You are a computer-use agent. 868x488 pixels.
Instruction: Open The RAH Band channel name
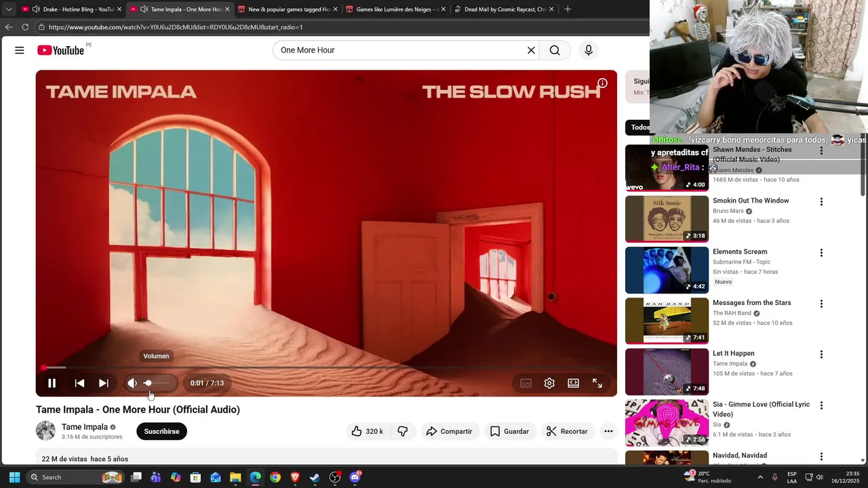click(x=732, y=313)
